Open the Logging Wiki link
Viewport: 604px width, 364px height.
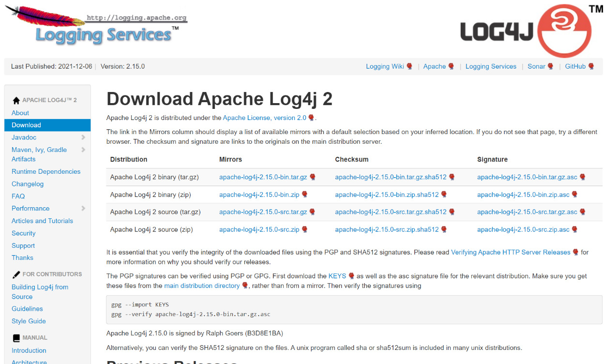coord(385,66)
